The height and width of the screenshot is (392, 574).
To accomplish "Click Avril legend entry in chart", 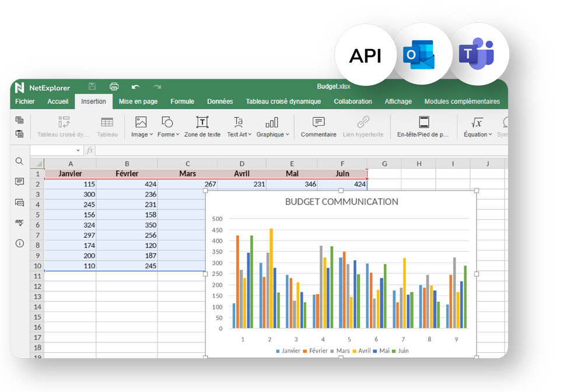I will [362, 351].
